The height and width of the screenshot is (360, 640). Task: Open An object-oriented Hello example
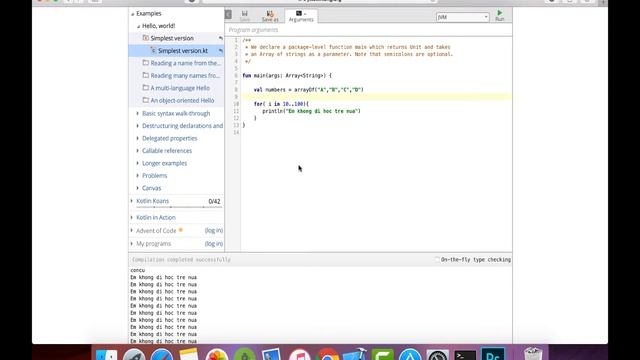point(182,100)
